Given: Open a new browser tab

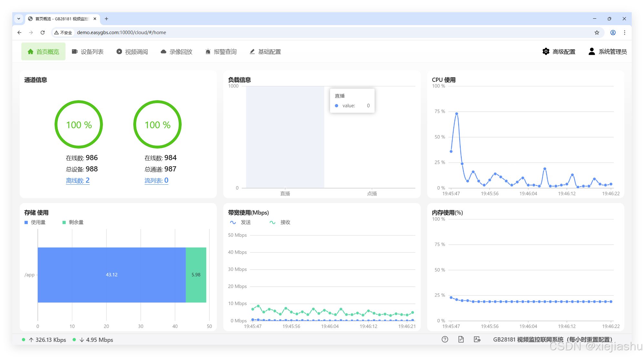Looking at the screenshot, I should (106, 19).
